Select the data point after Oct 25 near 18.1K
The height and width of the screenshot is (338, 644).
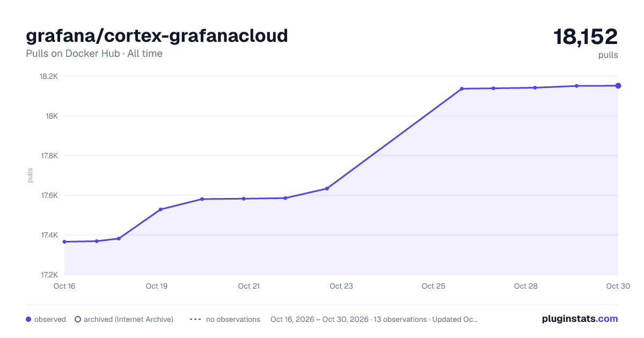click(x=462, y=89)
